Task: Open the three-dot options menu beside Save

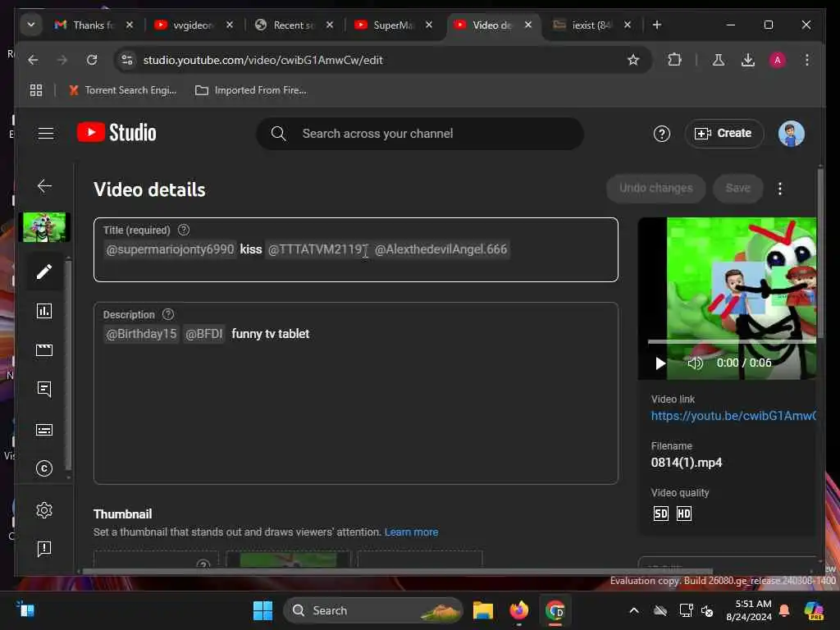Action: coord(780,189)
